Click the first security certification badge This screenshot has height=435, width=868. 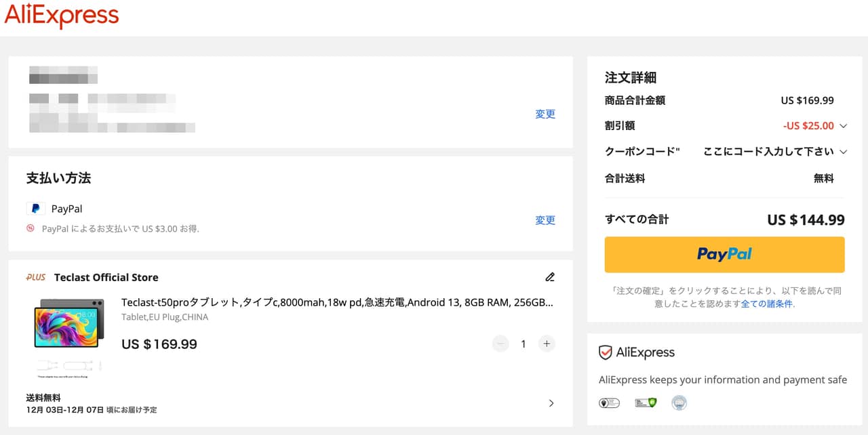pos(609,402)
